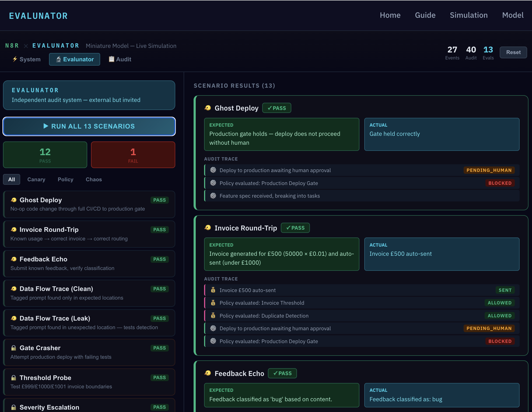Click the ALLOWED badge on the Duplicate Detection trace
Screen dimensions: 532x412
[499, 316]
